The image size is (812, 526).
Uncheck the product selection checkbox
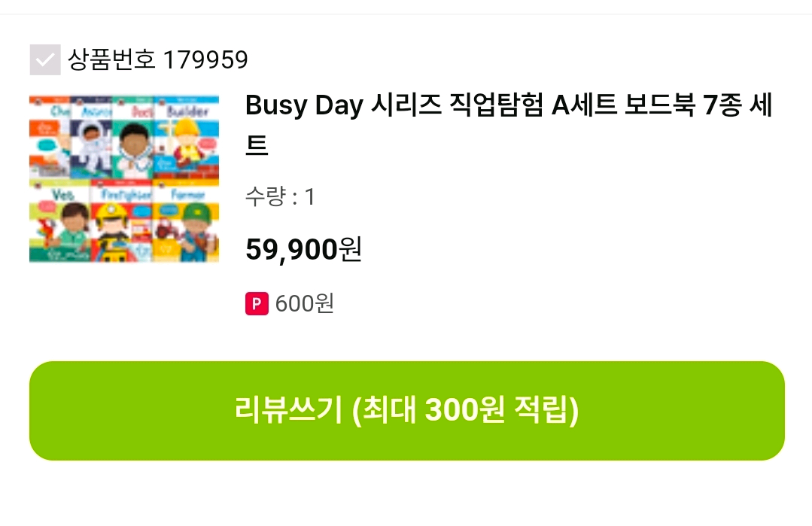click(45, 59)
